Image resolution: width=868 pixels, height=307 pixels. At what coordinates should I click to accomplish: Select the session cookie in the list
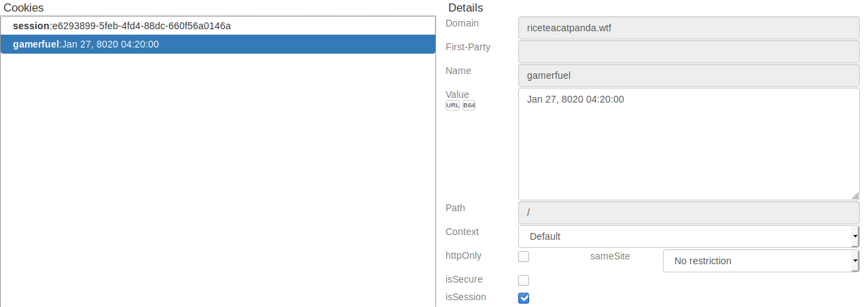(x=122, y=26)
